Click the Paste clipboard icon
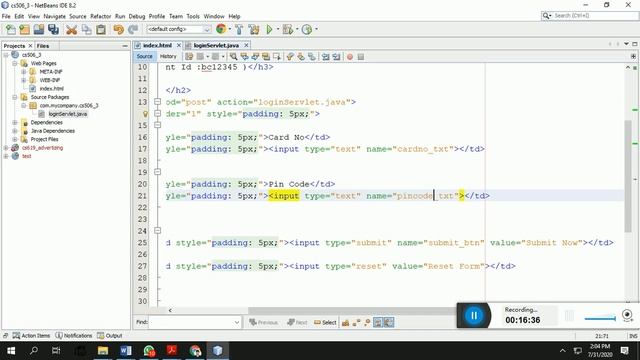The height and width of the screenshot is (360, 640). [101, 29]
